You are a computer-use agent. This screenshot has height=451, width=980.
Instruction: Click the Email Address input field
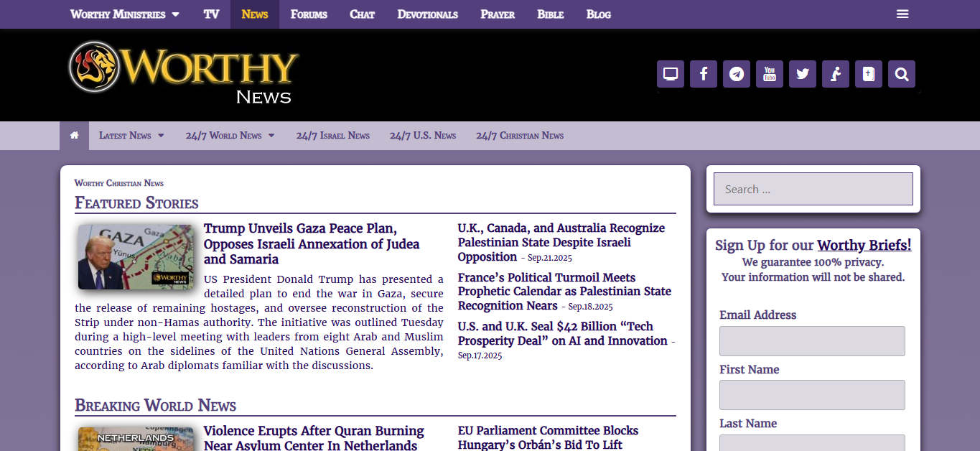pyautogui.click(x=812, y=341)
